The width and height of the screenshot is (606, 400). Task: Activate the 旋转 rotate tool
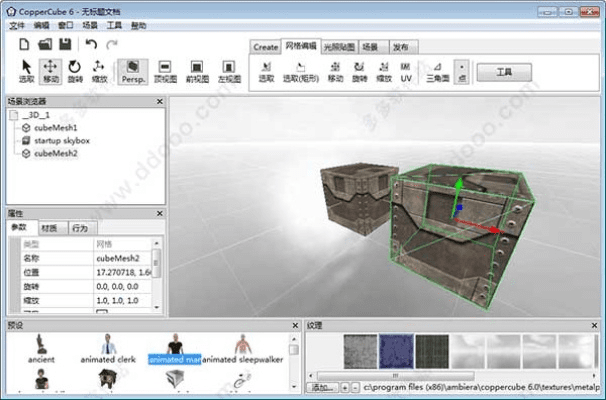click(x=74, y=70)
